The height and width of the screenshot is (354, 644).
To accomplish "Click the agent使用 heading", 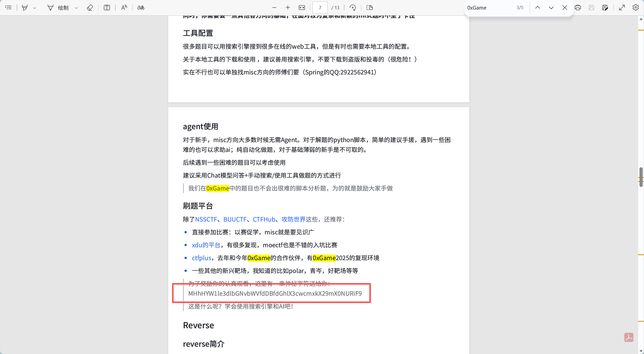I will point(201,126).
